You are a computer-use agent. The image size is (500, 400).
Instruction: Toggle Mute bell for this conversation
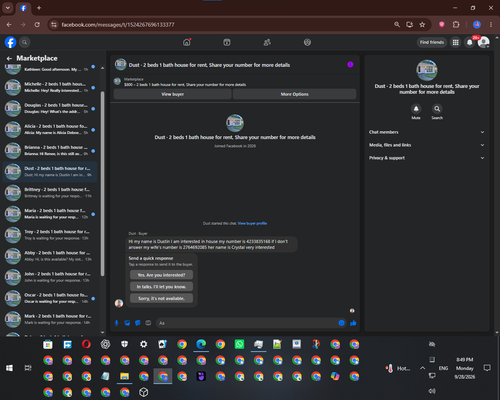[x=416, y=109]
